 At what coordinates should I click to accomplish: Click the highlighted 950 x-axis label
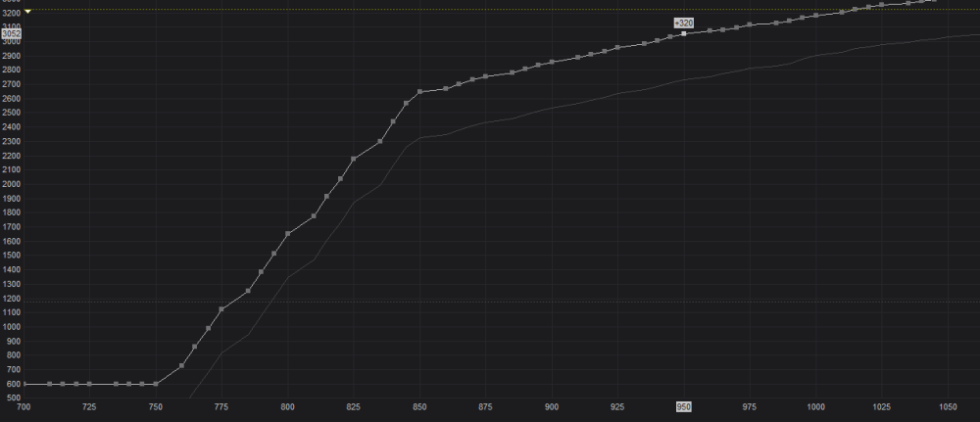(684, 406)
